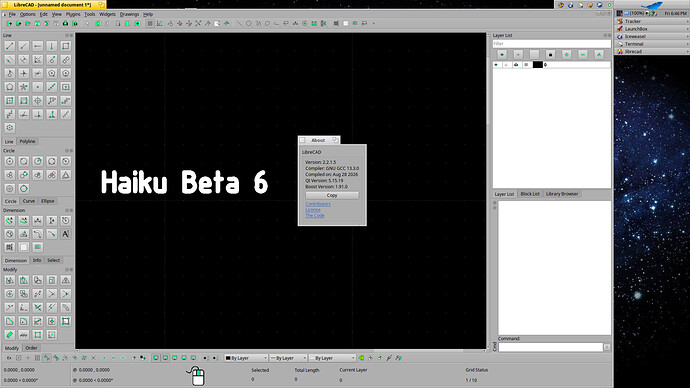The image size is (690, 388).
Task: Click the drawing area horizontal scrollbar
Action: [x=282, y=351]
